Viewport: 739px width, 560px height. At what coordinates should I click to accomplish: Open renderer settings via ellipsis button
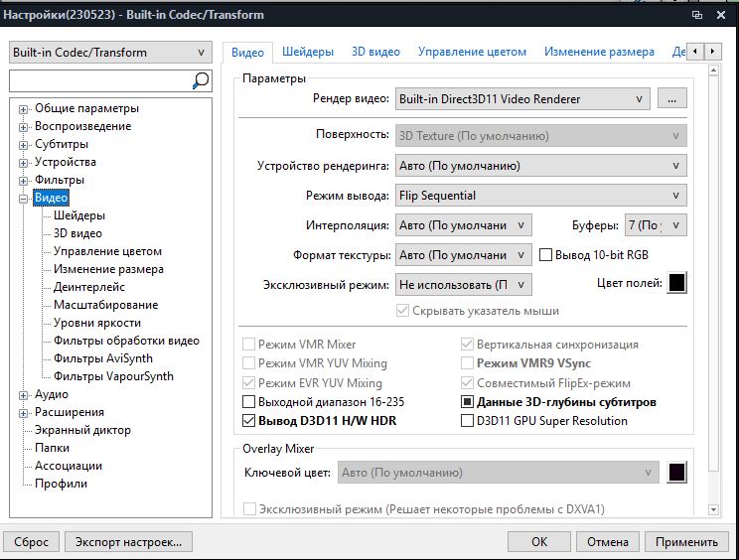672,99
